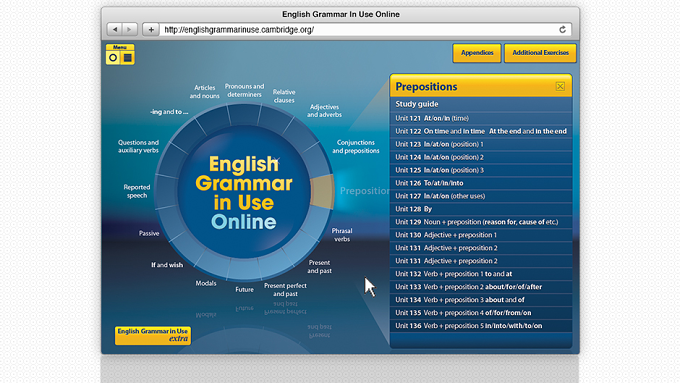Select Adjectives and adverbs section
This screenshot has width=680, height=383.
click(x=324, y=111)
